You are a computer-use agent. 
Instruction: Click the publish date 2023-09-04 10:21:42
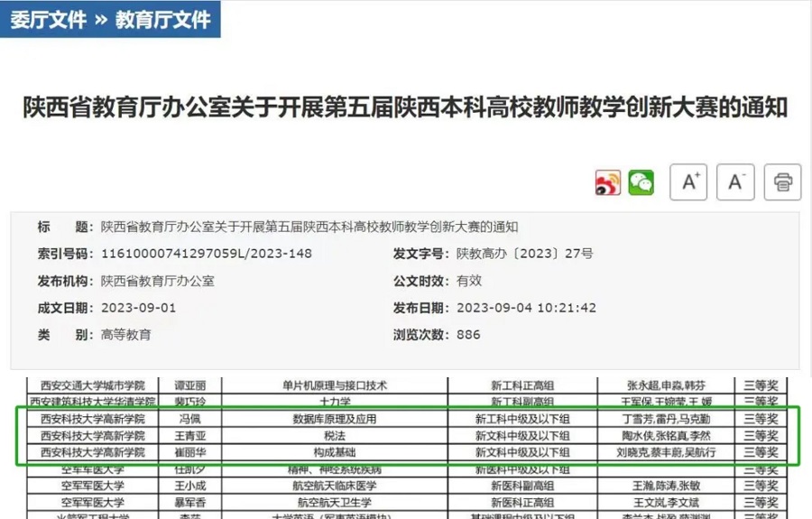click(x=526, y=308)
